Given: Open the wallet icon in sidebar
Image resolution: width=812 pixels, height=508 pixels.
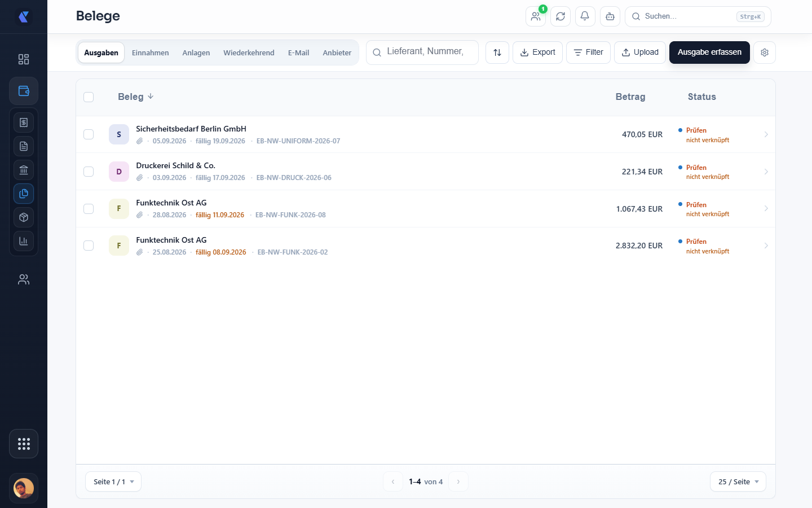Looking at the screenshot, I should (x=24, y=91).
